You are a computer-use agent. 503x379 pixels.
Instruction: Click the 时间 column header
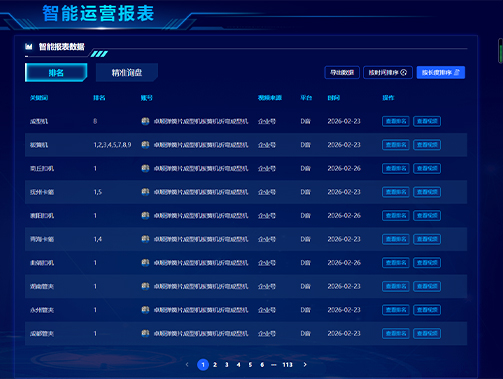(x=334, y=98)
